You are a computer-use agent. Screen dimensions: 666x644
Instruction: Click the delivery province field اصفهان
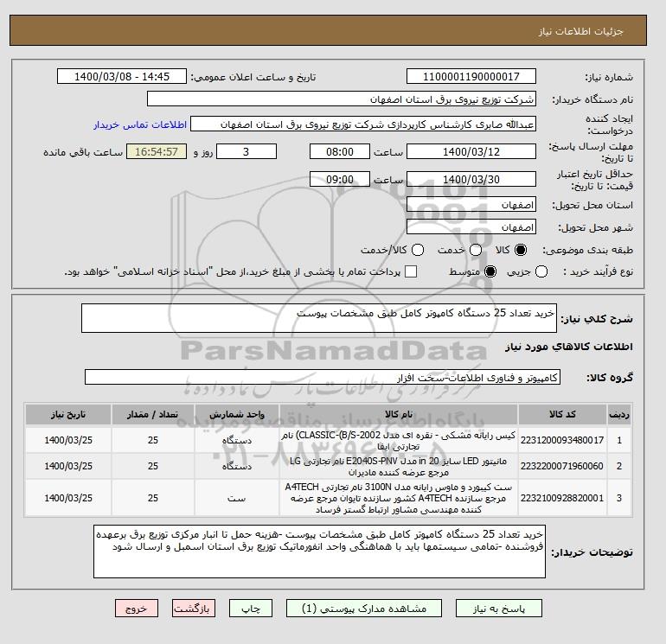click(471, 205)
